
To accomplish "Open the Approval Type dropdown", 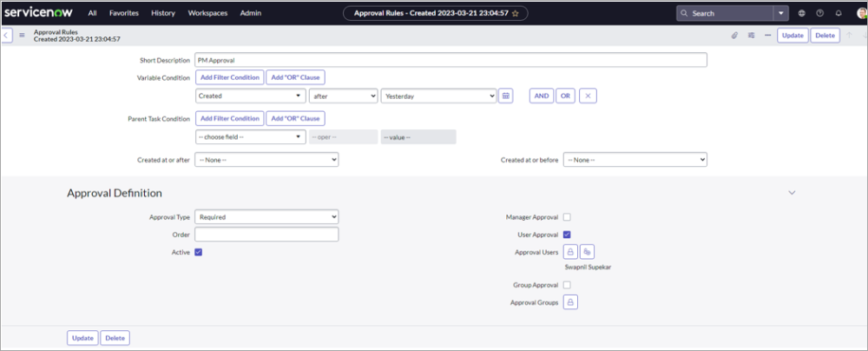I will click(266, 217).
